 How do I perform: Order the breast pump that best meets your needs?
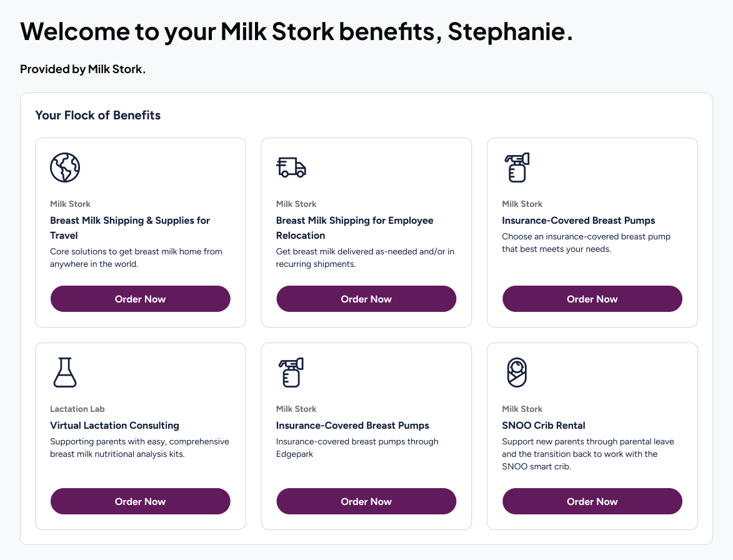pos(592,299)
